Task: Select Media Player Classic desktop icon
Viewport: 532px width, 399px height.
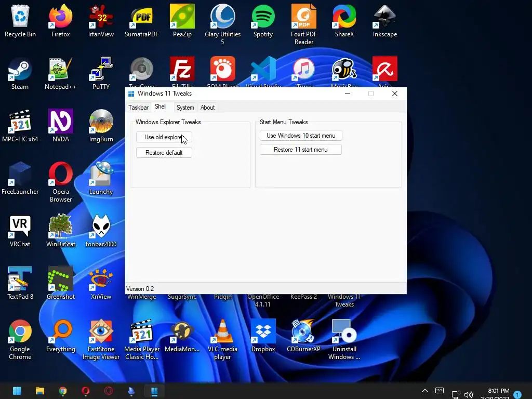Action: (141, 340)
